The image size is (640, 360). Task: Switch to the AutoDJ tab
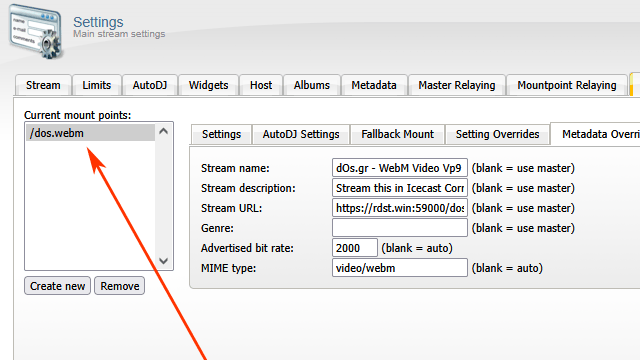[150, 85]
